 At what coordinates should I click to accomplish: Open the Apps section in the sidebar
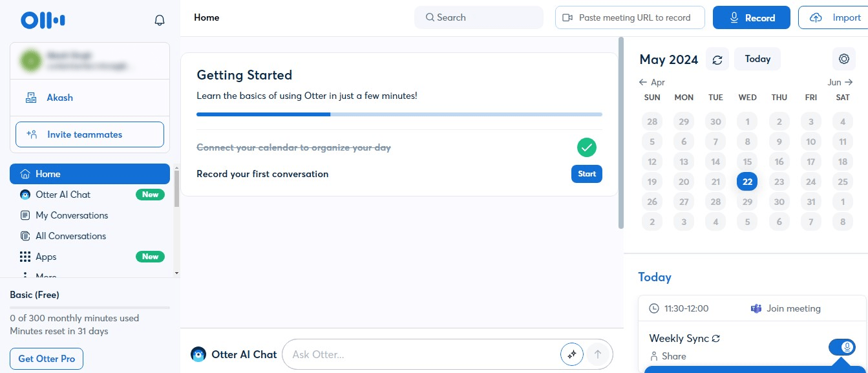click(x=46, y=256)
